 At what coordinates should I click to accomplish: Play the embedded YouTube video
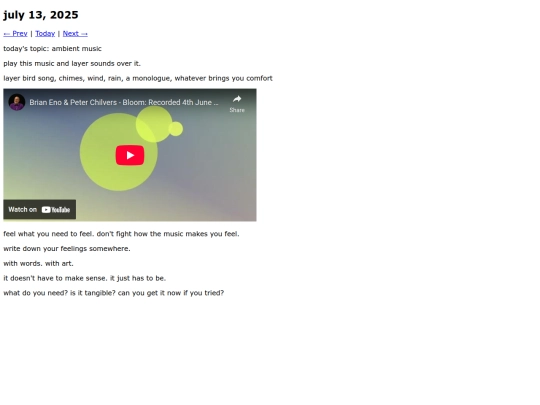tap(130, 155)
